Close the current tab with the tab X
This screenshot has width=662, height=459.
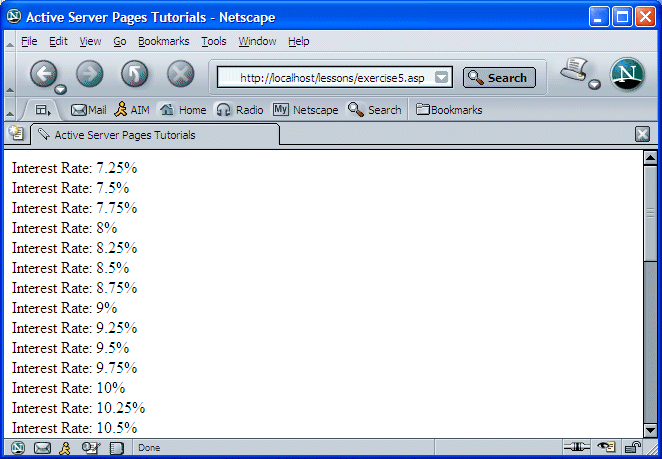(x=642, y=135)
